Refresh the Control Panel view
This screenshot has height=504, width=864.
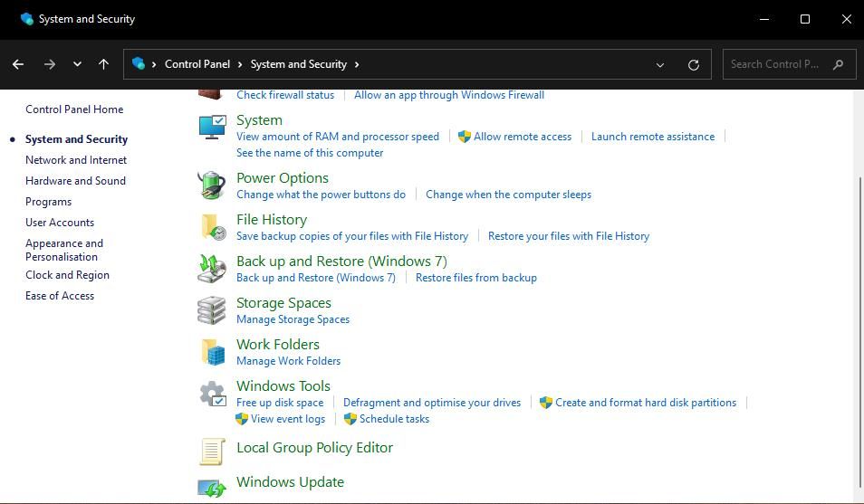coord(694,64)
